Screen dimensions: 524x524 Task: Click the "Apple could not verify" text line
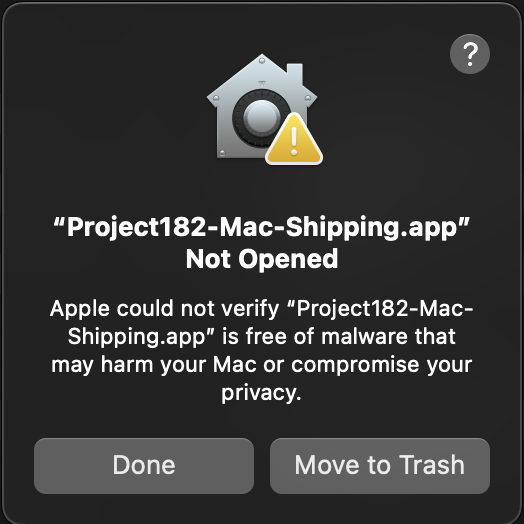[x=261, y=308]
